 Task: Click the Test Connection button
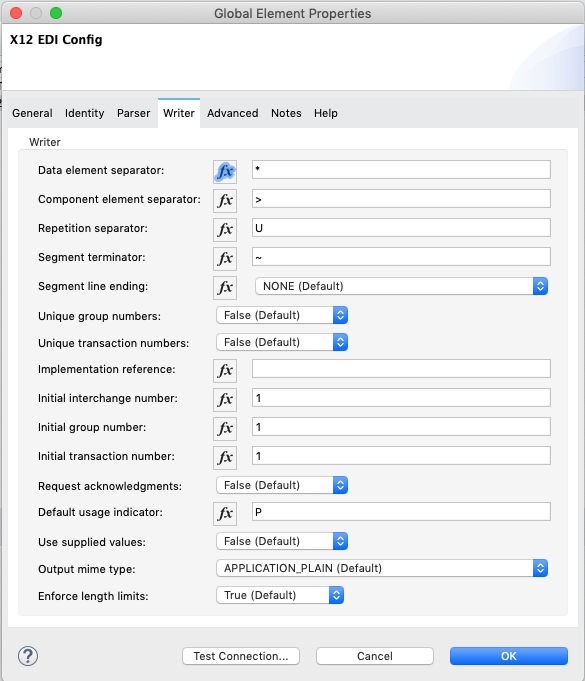coord(241,656)
